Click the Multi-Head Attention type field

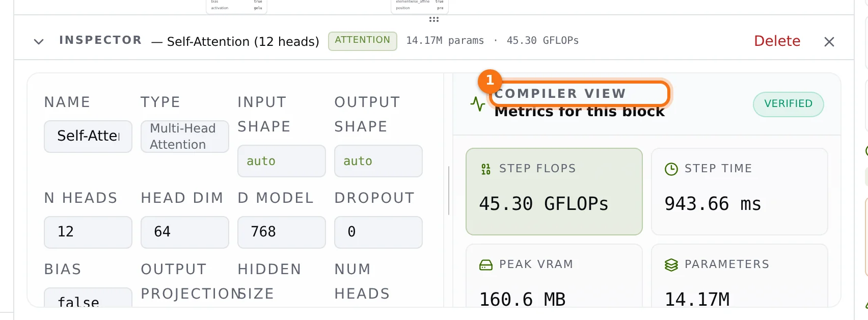(x=185, y=137)
